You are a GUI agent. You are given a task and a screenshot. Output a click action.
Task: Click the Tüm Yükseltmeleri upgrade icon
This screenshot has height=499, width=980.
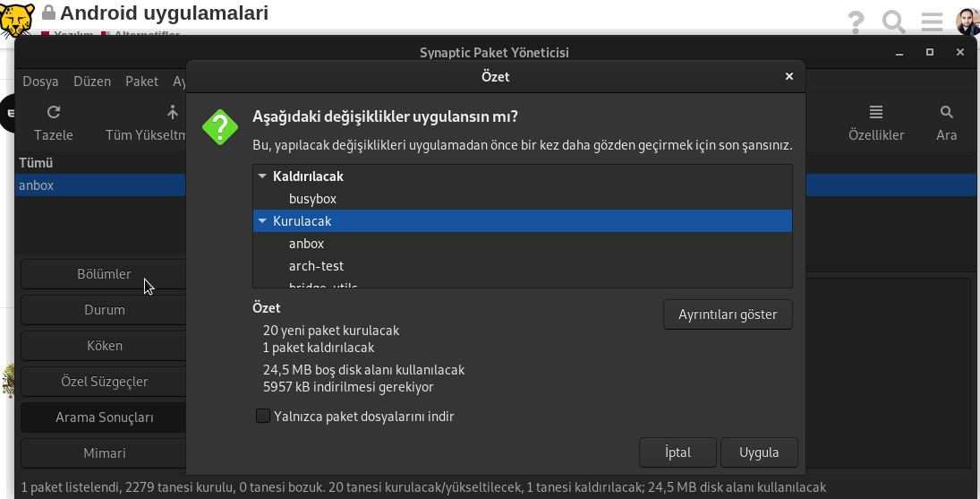(x=173, y=113)
